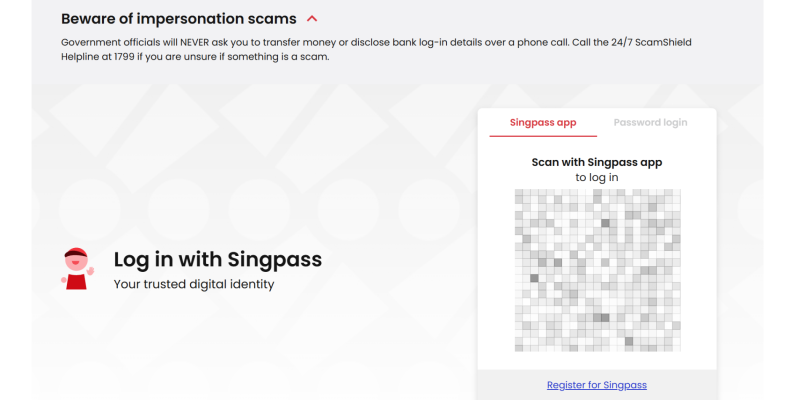Screen dimensions: 800x400
Task: Switch to the Singpass app tab
Action: click(543, 123)
